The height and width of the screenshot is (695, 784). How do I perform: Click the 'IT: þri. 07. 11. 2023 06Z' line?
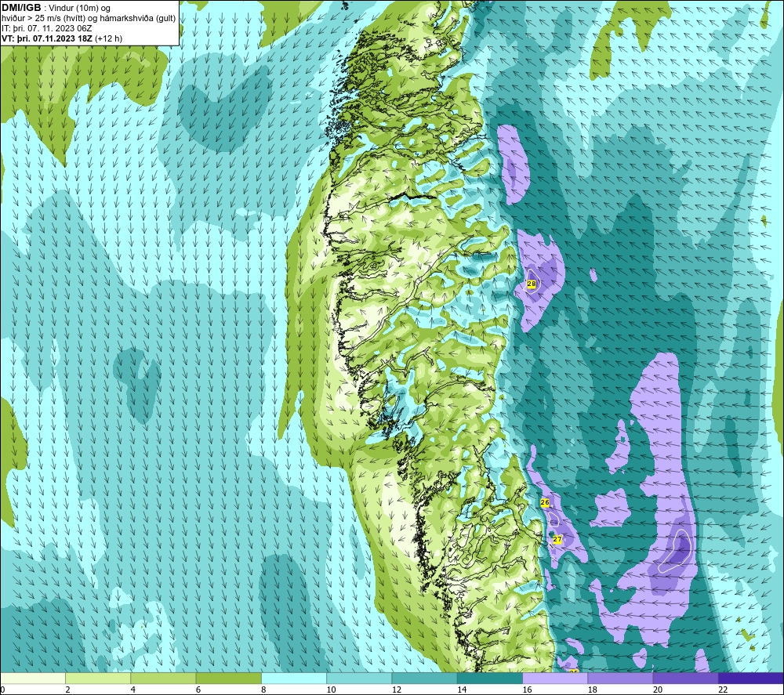point(46,28)
